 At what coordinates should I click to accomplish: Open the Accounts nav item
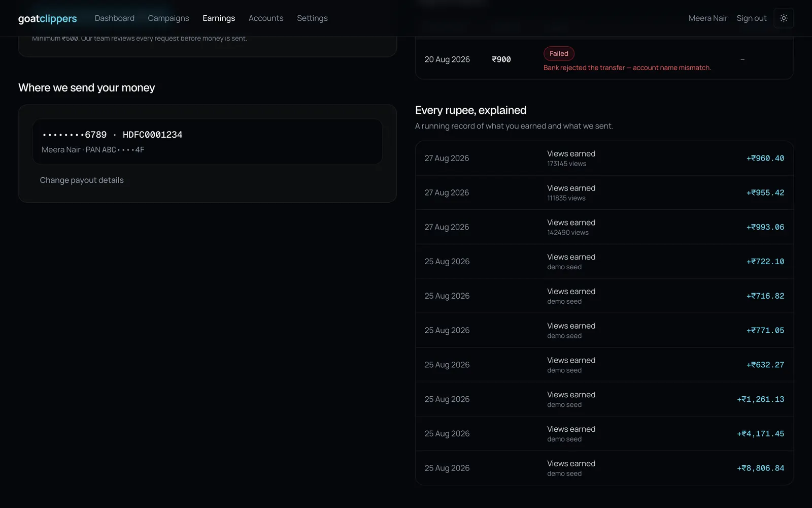point(266,18)
